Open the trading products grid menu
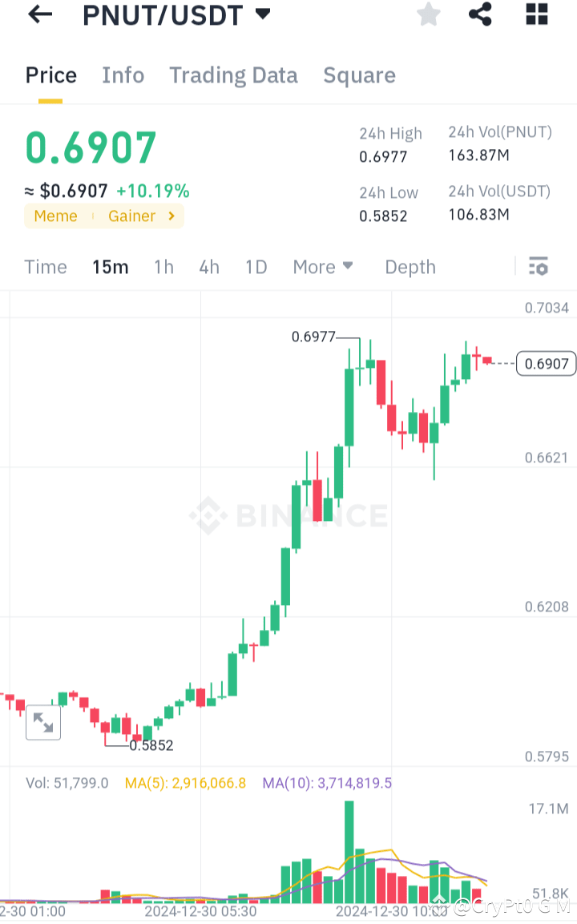577x924 pixels. coord(536,14)
